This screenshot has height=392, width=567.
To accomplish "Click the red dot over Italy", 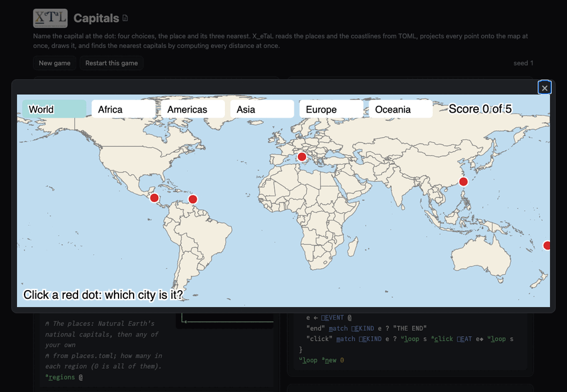I will (x=302, y=157).
